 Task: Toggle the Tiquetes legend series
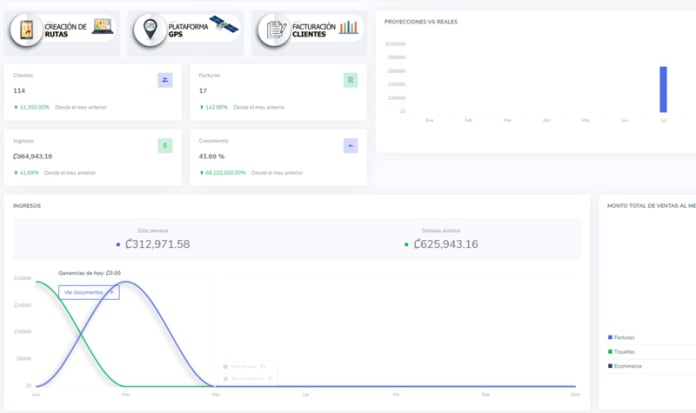point(624,351)
